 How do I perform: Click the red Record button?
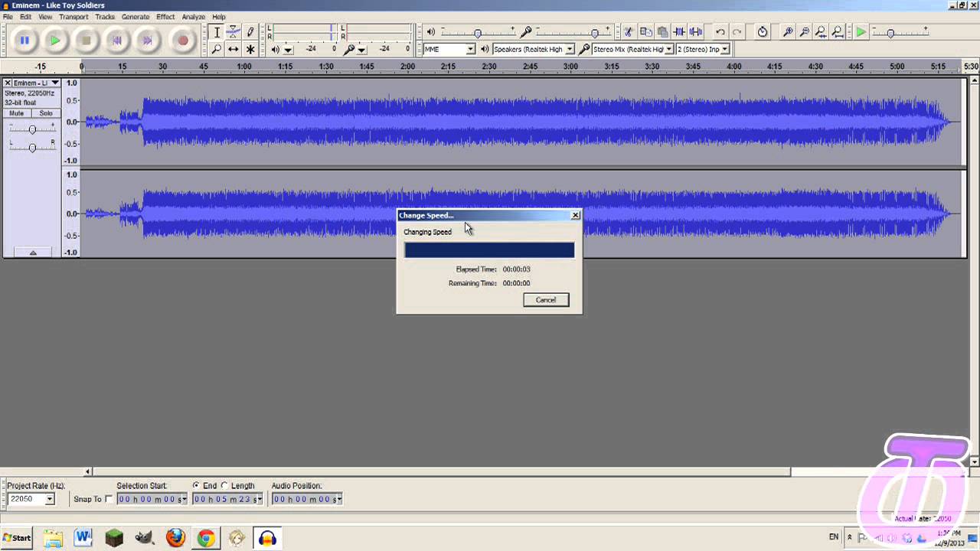(x=182, y=41)
